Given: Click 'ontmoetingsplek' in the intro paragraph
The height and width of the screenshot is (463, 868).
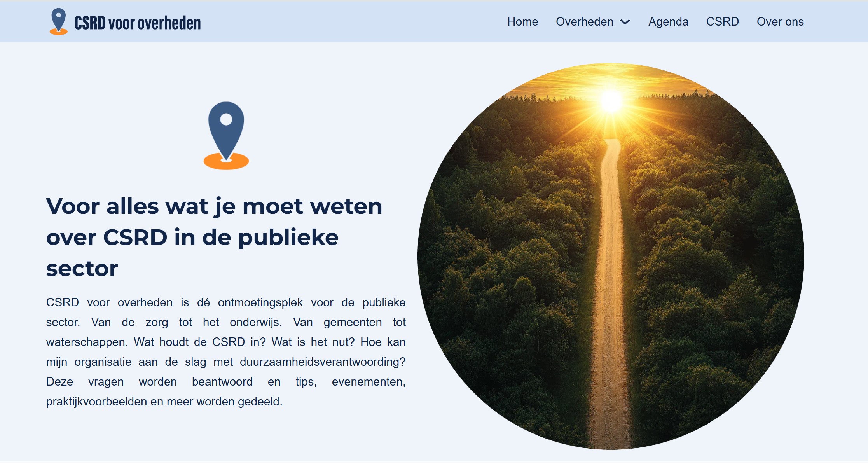Looking at the screenshot, I should click(x=260, y=302).
